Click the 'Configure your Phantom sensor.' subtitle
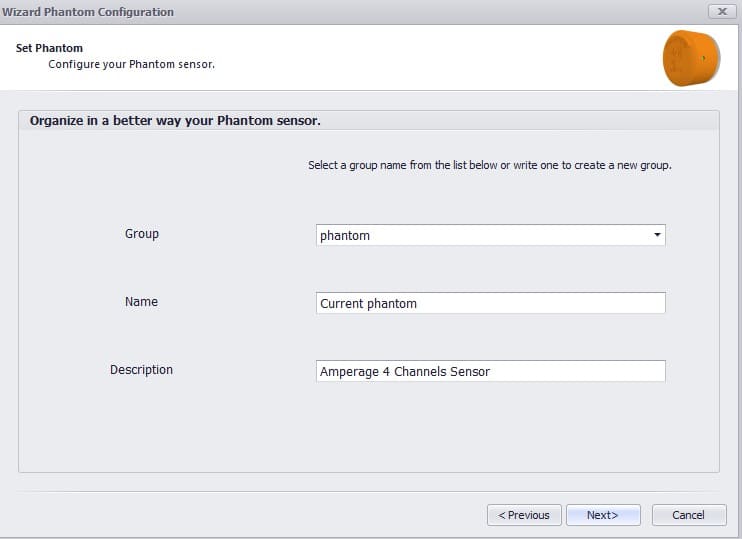742x539 pixels. pos(132,64)
